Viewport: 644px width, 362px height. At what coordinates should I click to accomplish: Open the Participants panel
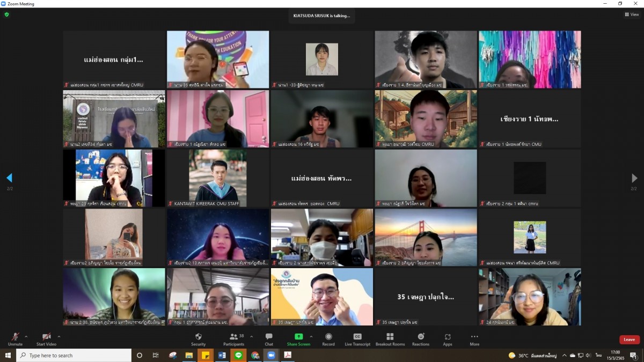coord(233,339)
